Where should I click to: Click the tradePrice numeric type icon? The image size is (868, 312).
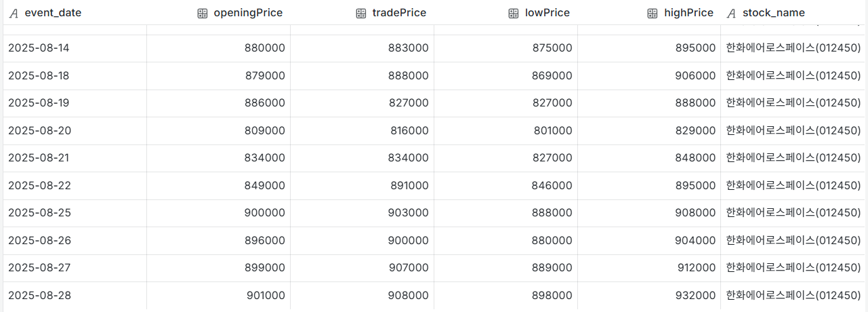361,13
